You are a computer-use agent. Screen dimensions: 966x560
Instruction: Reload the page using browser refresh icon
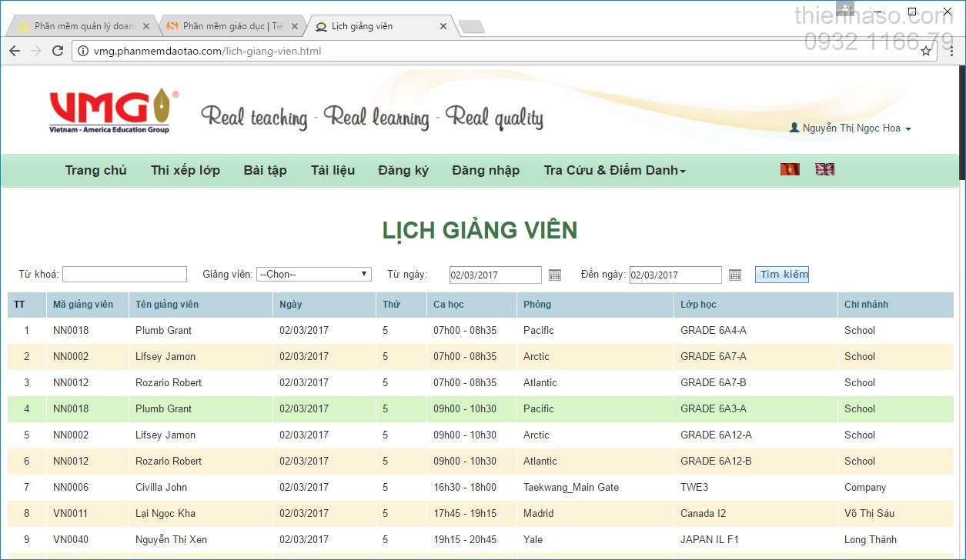58,51
